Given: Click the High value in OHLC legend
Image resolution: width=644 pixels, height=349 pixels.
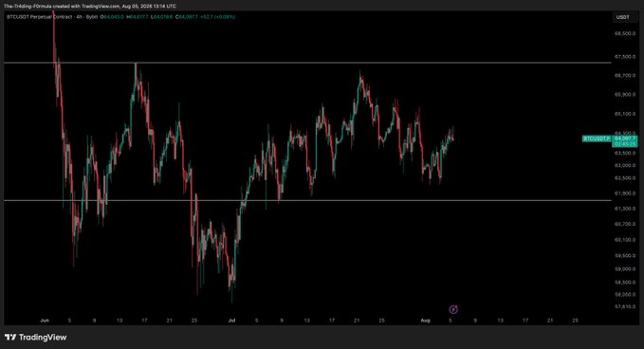Looking at the screenshot, I should pyautogui.click(x=138, y=17).
